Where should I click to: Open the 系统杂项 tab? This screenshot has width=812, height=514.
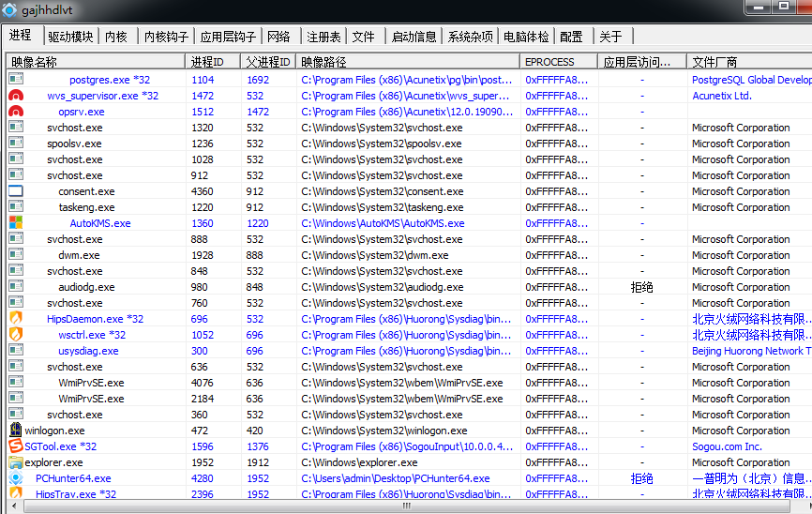tap(470, 37)
